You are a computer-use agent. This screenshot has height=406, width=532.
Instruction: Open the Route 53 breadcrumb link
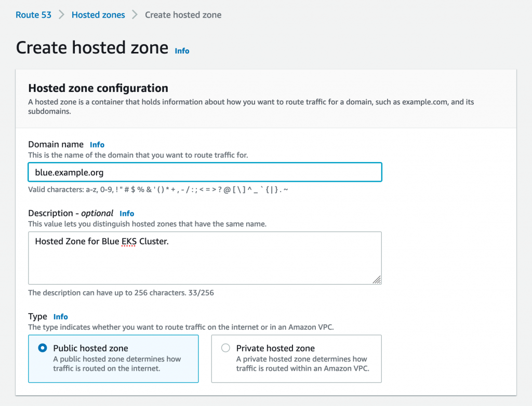pyautogui.click(x=33, y=15)
